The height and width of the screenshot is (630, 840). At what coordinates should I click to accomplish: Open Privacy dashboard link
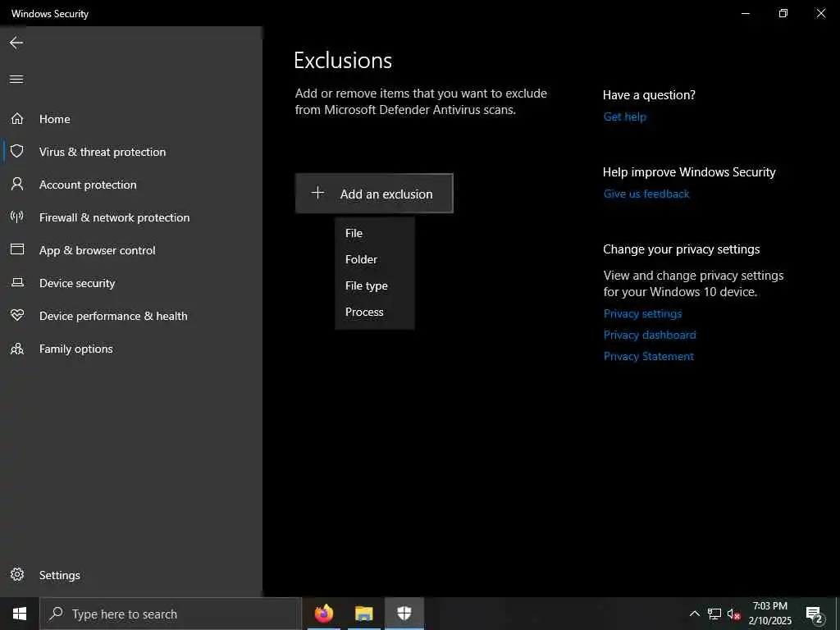[650, 335]
